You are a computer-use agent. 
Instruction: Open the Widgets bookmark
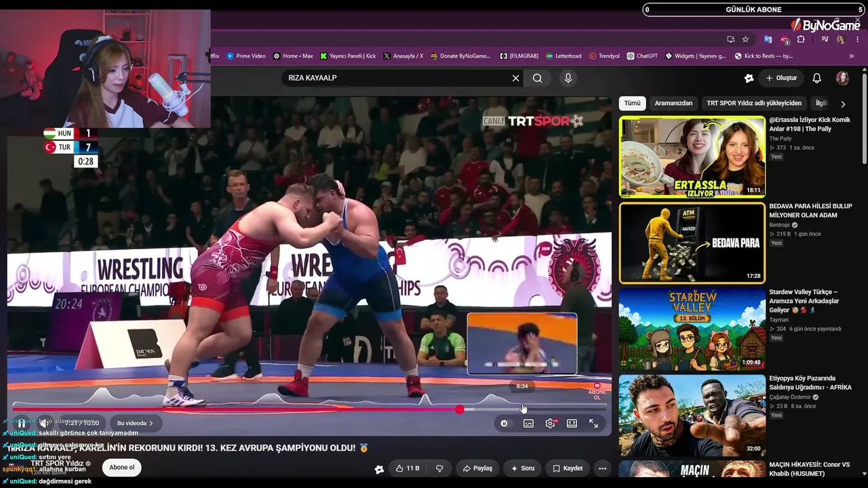[695, 56]
